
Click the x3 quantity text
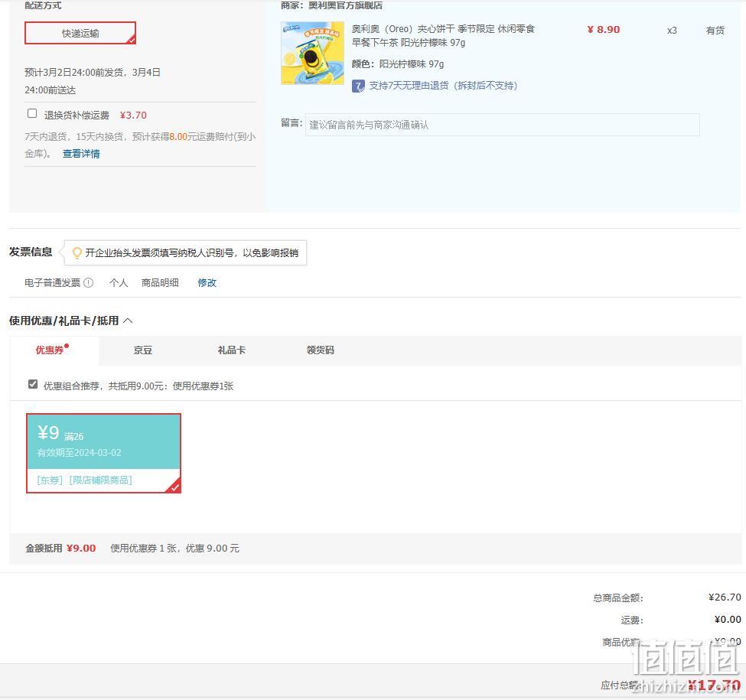(x=672, y=31)
